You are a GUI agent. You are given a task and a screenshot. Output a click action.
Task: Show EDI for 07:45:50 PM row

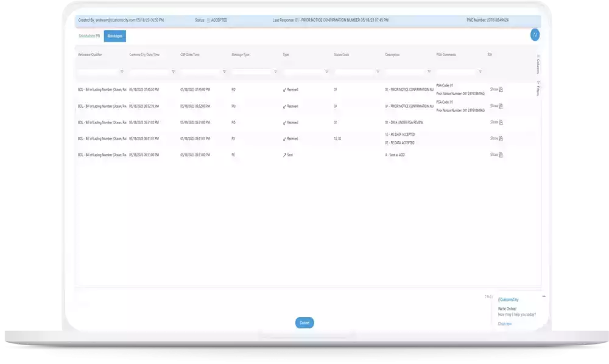(x=494, y=89)
